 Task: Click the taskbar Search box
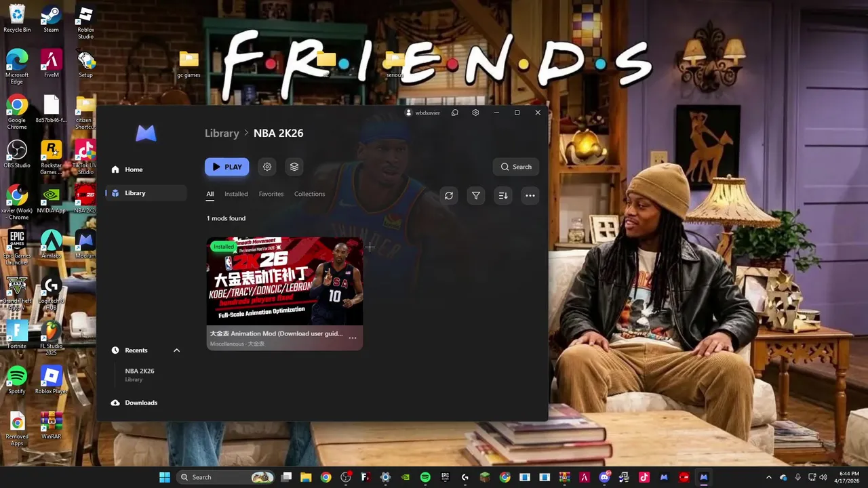pos(225,477)
